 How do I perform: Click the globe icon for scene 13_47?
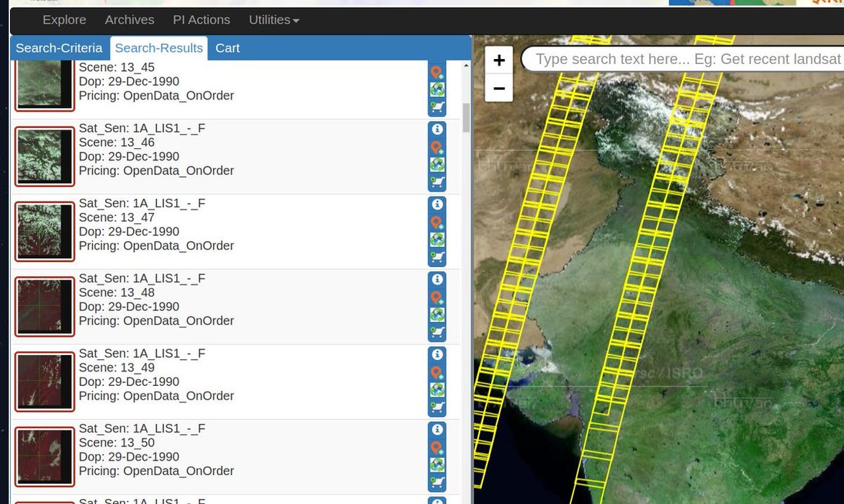pyautogui.click(x=436, y=240)
